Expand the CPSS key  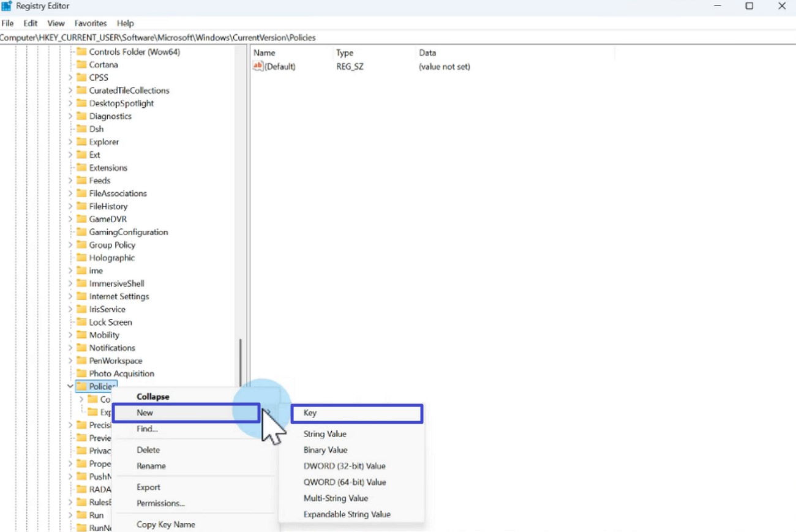(70, 78)
